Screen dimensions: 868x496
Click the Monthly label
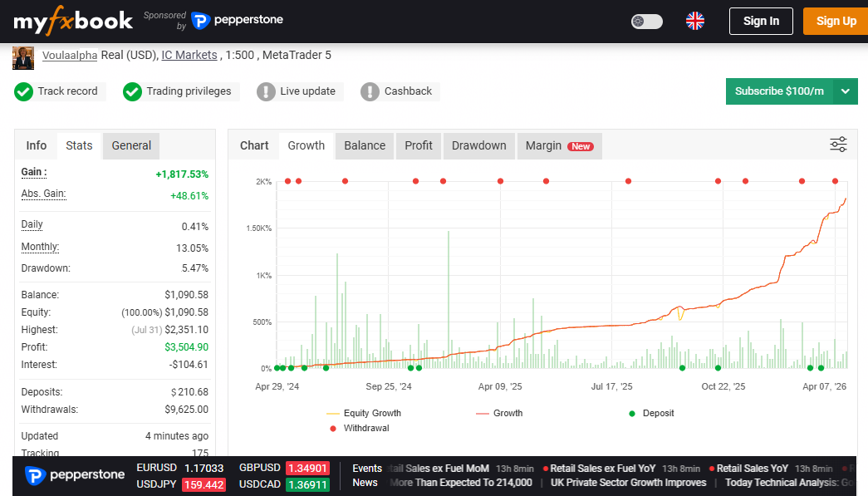click(40, 247)
